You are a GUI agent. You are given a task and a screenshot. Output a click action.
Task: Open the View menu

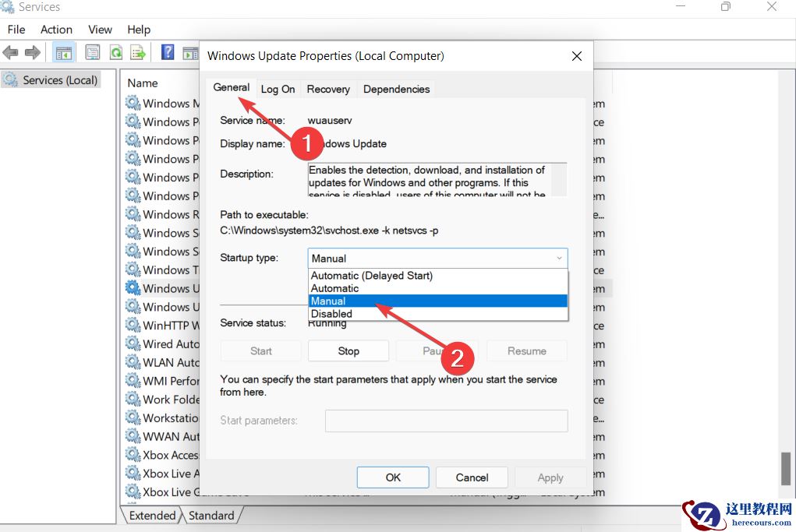click(100, 30)
